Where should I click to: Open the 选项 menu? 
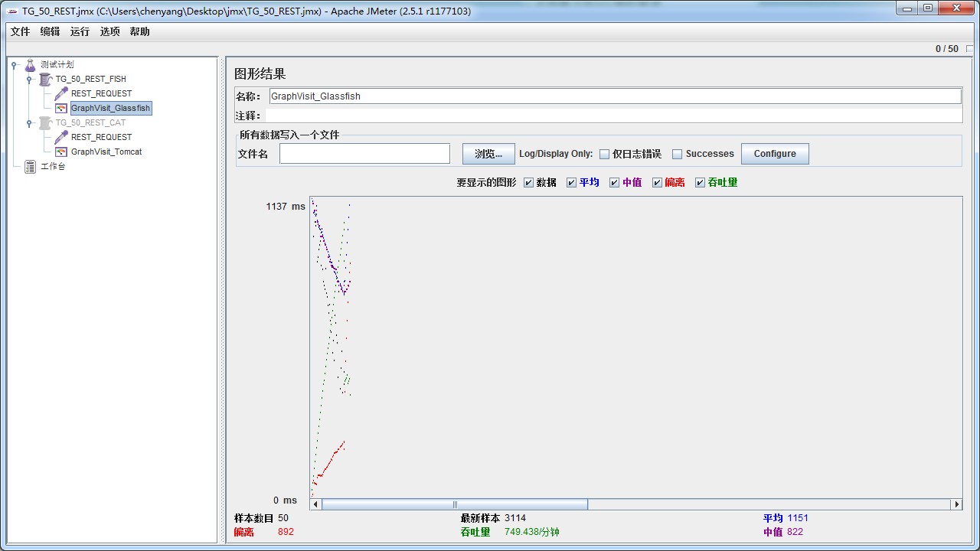click(109, 31)
